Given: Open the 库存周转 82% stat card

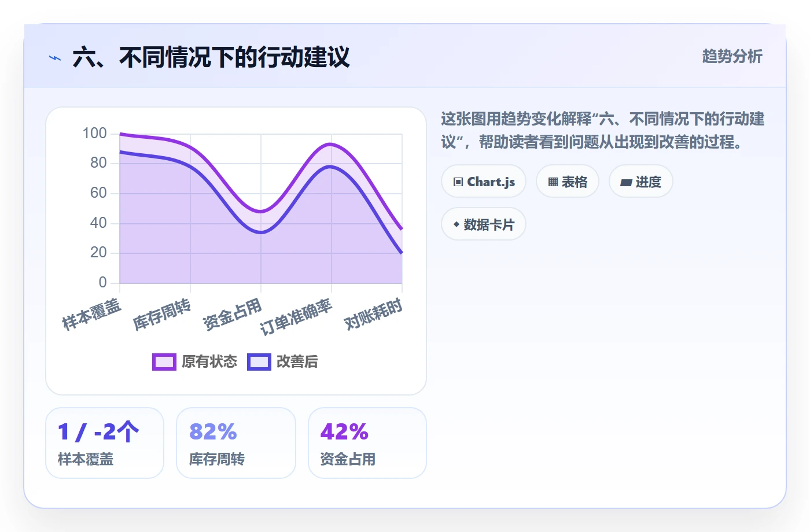Looking at the screenshot, I should 236,443.
